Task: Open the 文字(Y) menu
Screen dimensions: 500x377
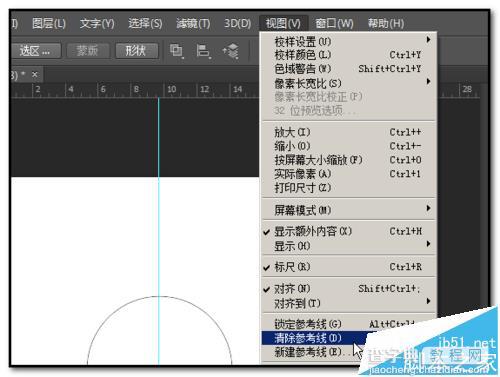Action: pos(97,24)
